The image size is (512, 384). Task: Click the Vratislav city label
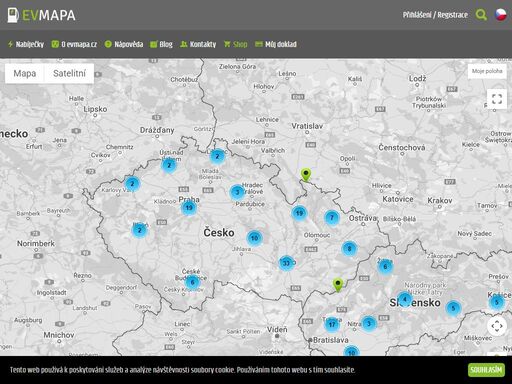click(x=307, y=126)
